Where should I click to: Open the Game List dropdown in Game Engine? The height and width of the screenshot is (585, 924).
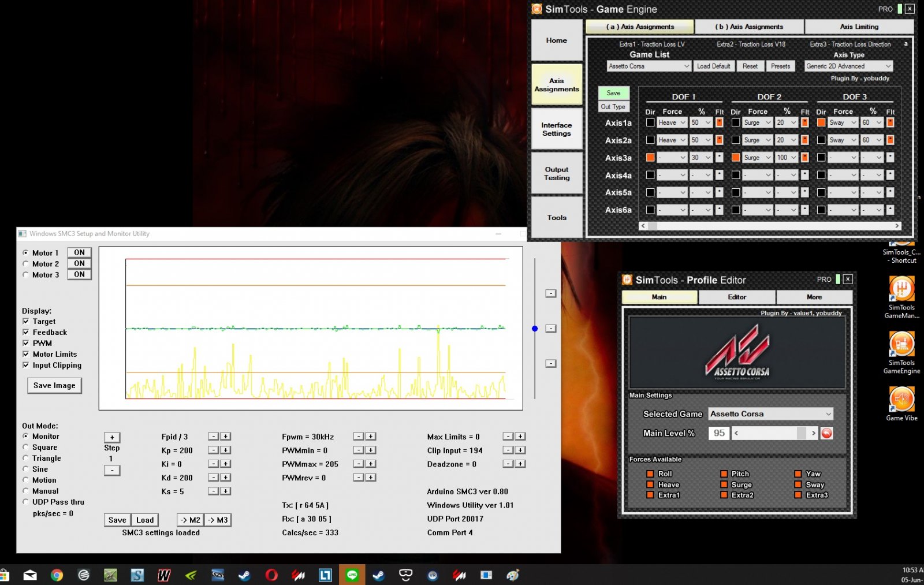tap(649, 66)
